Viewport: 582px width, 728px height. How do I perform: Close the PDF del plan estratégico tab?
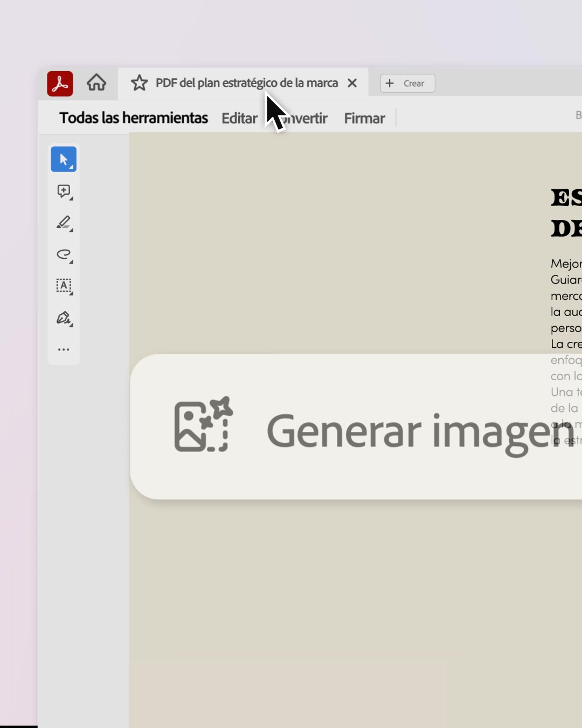pos(352,83)
